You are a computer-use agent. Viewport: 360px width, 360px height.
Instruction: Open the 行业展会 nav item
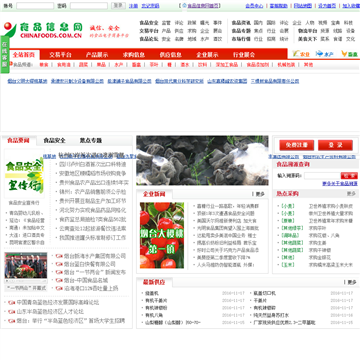pos(244,55)
